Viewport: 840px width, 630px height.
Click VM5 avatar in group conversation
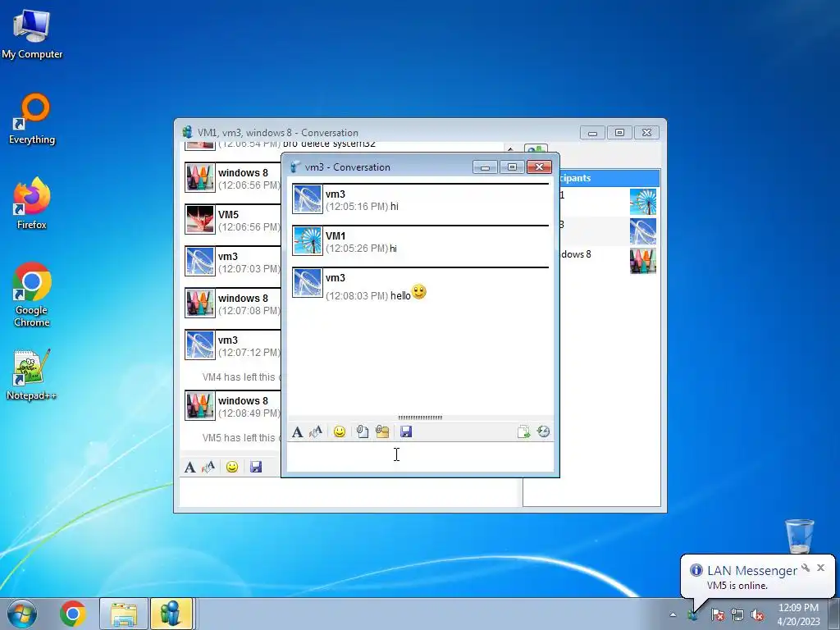click(x=200, y=219)
